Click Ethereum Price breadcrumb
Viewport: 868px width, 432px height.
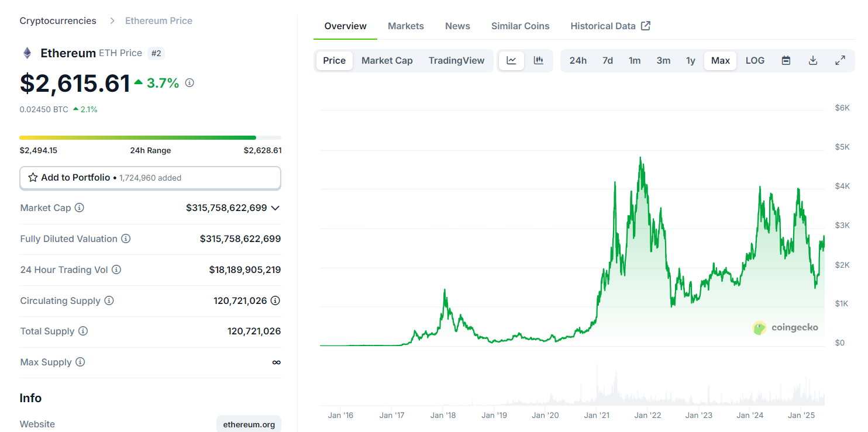[x=159, y=20]
